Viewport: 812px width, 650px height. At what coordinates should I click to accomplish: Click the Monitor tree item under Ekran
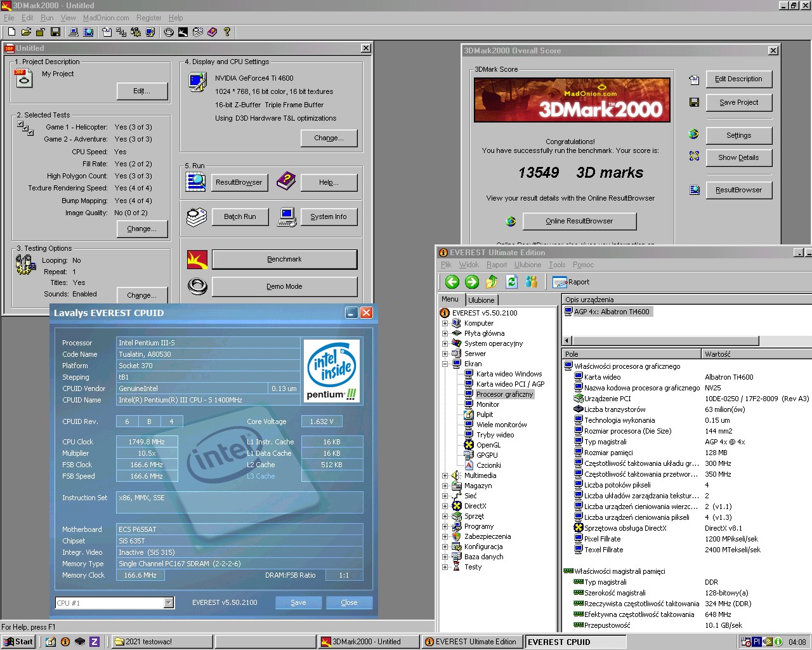pos(487,404)
